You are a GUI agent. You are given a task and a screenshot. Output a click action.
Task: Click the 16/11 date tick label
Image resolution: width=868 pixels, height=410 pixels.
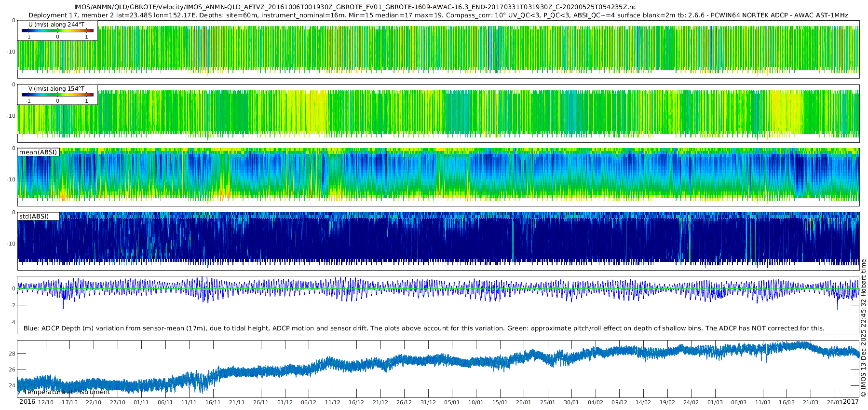(213, 402)
